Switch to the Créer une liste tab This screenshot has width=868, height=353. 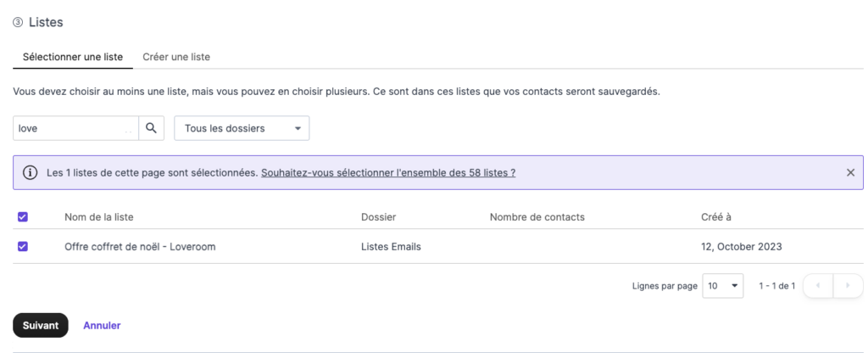[176, 57]
